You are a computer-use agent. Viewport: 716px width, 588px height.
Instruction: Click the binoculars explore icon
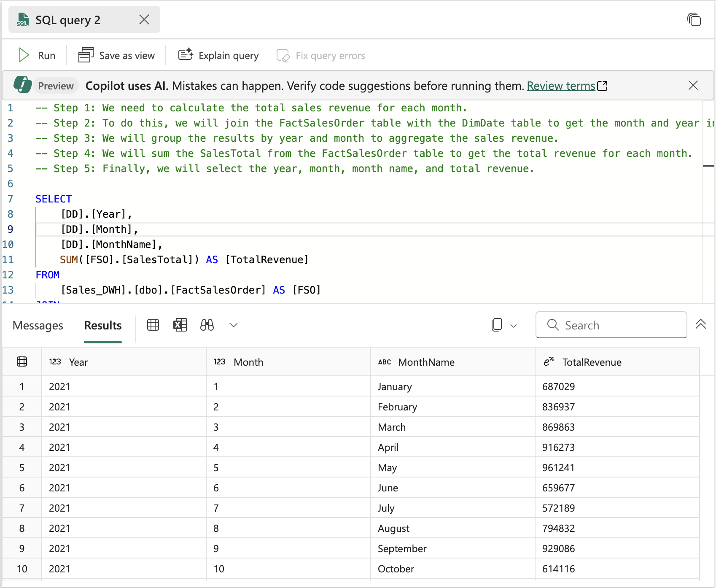pos(207,325)
